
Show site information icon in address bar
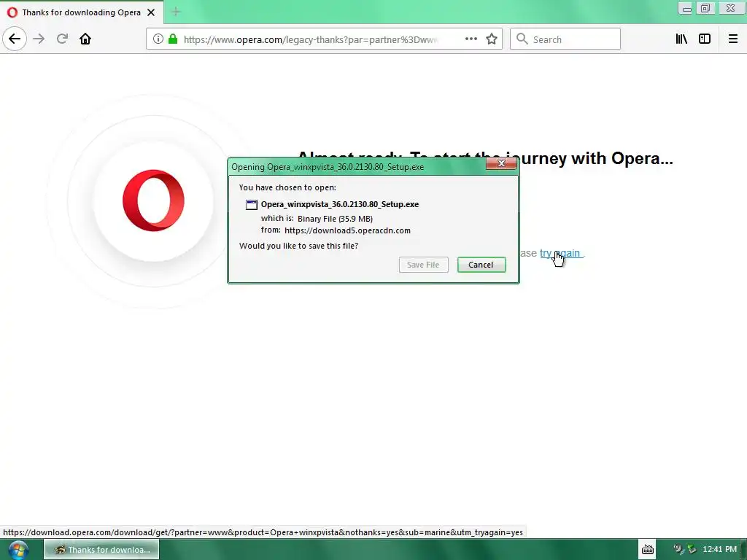tap(158, 39)
